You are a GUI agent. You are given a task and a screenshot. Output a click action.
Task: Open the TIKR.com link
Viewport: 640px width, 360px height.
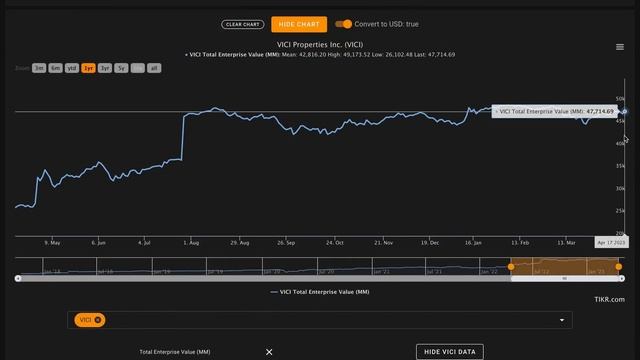pyautogui.click(x=609, y=299)
